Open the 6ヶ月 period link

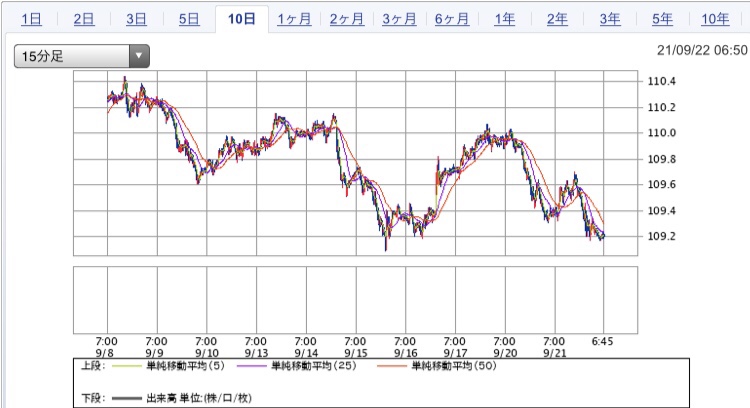coord(452,19)
